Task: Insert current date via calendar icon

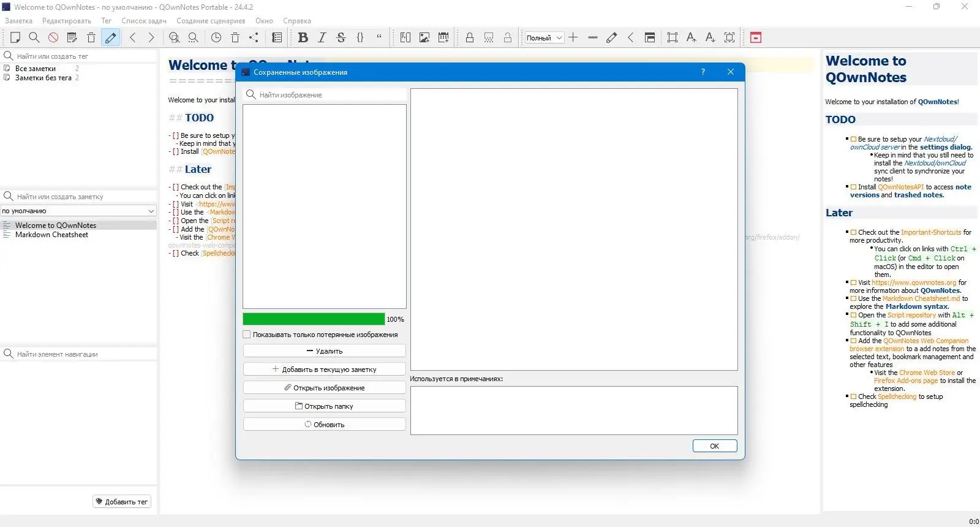Action: pos(443,37)
